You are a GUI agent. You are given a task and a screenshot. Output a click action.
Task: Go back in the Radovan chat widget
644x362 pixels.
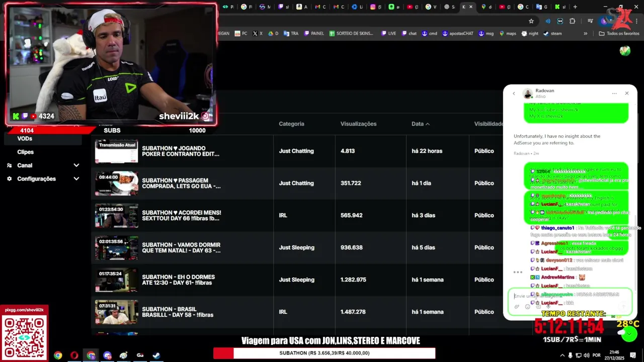(514, 94)
